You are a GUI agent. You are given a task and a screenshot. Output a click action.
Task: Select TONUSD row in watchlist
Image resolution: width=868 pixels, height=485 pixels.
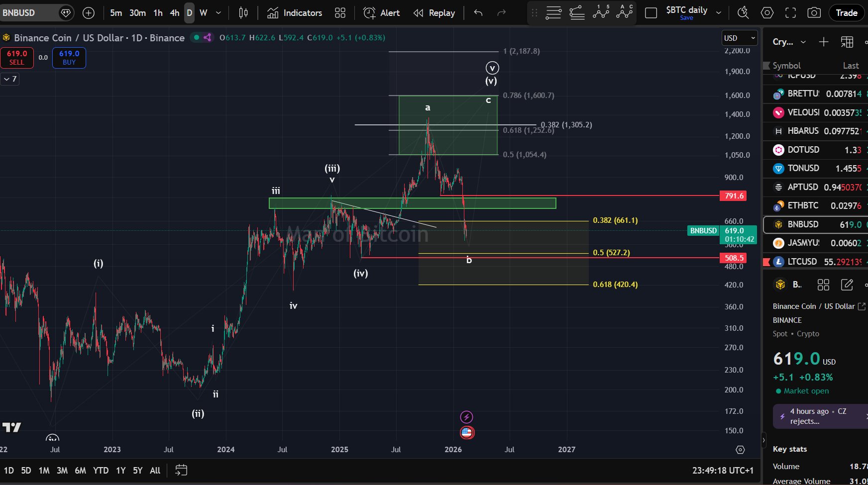point(815,168)
